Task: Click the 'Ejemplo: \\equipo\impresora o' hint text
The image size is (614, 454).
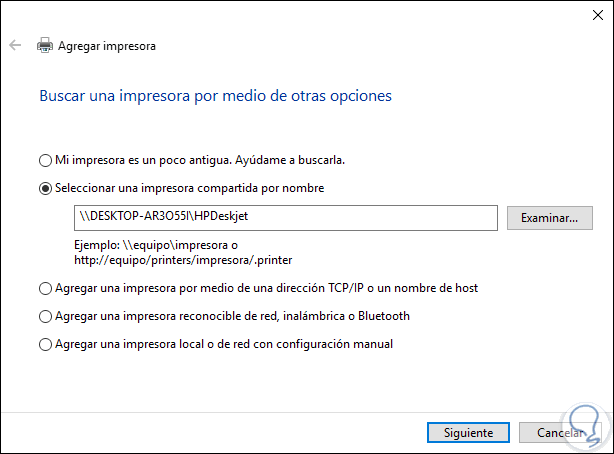Action: [x=157, y=245]
